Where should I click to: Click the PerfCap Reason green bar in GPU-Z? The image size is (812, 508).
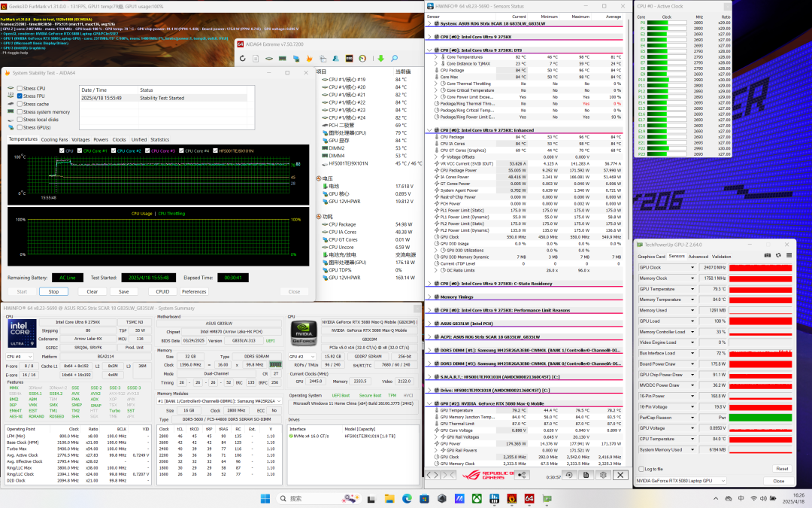(760, 417)
